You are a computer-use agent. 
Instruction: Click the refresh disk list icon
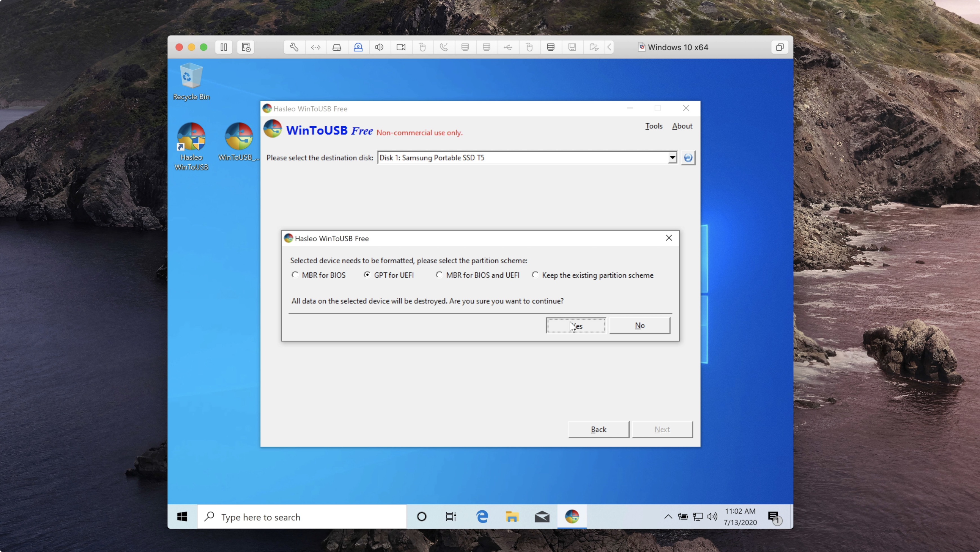(688, 158)
